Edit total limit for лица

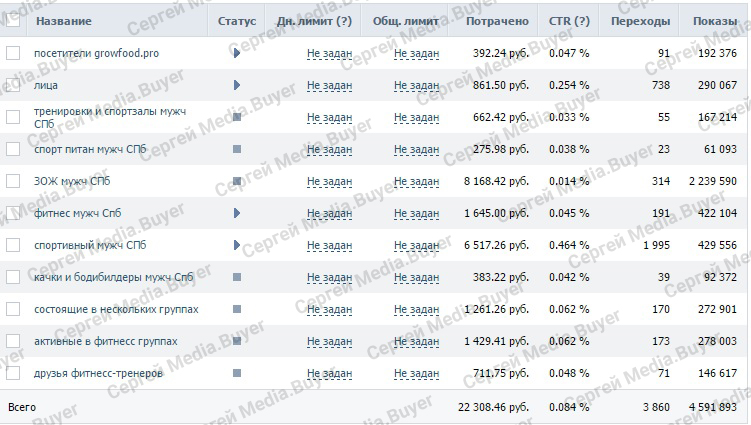(417, 86)
